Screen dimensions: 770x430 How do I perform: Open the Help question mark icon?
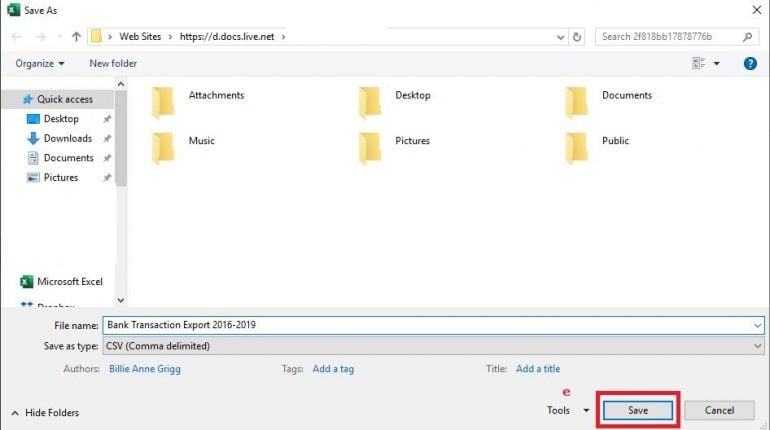pyautogui.click(x=750, y=63)
